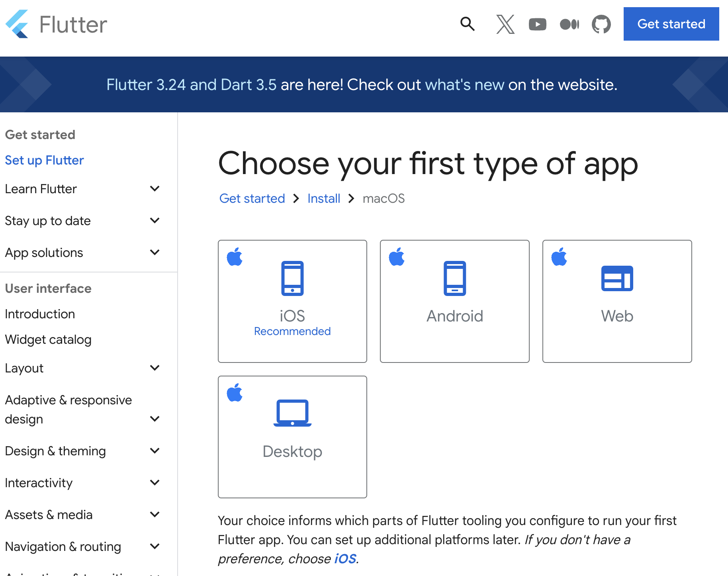Click the 'Get started' sidebar heading
The image size is (728, 576).
[40, 135]
